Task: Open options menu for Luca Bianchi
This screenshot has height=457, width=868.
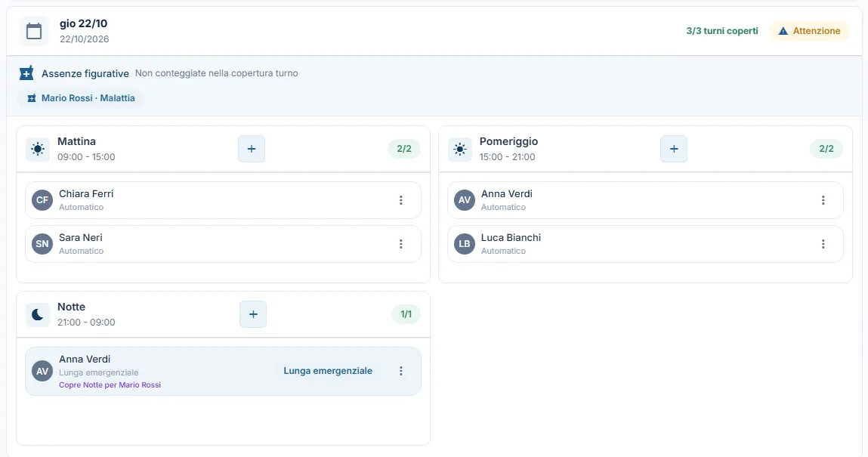Action: [x=823, y=244]
